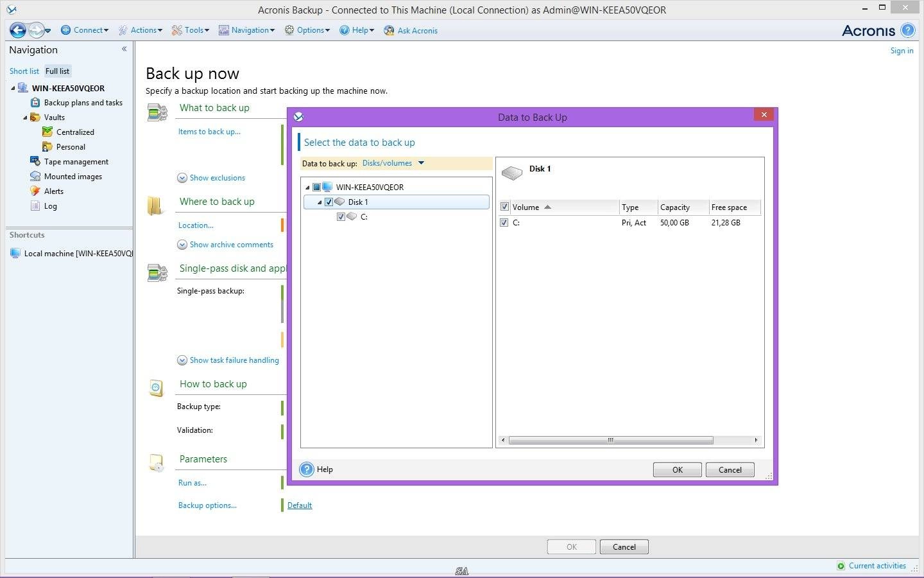Click the Ask Acronis icon
This screenshot has height=578, width=924.
(389, 30)
